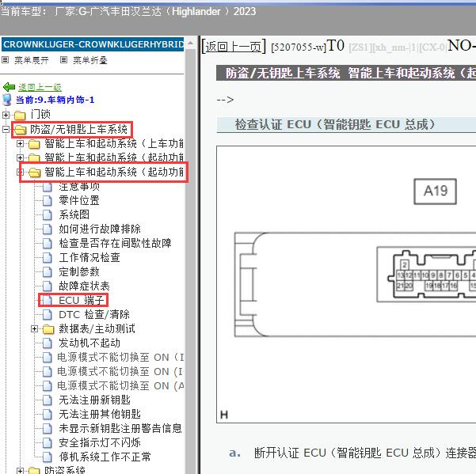
Task: Click the 数据表/主动测试 folder icon
Action: tap(48, 329)
